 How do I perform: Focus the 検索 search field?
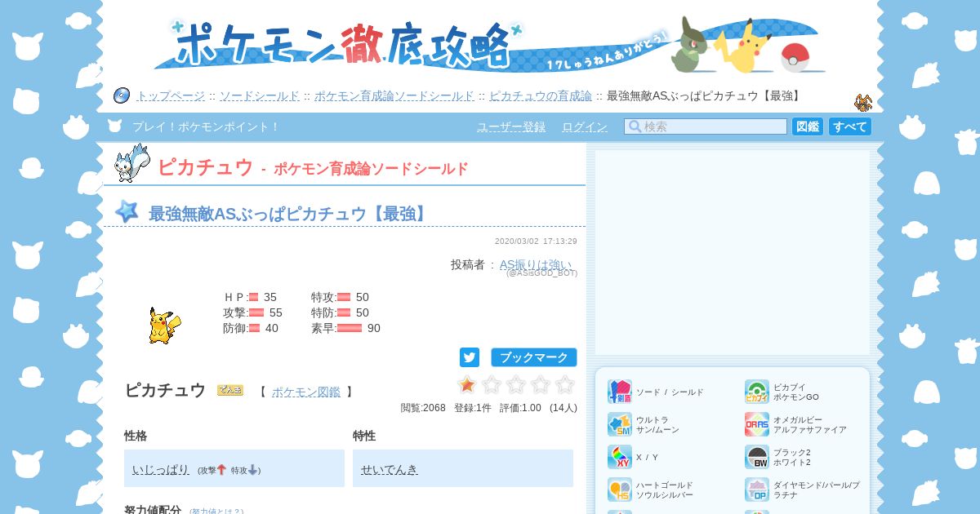[x=706, y=126]
